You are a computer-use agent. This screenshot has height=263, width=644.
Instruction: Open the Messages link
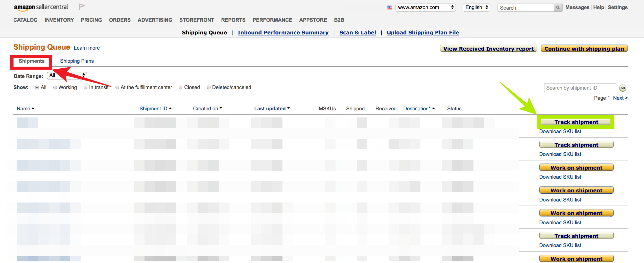[x=577, y=7]
